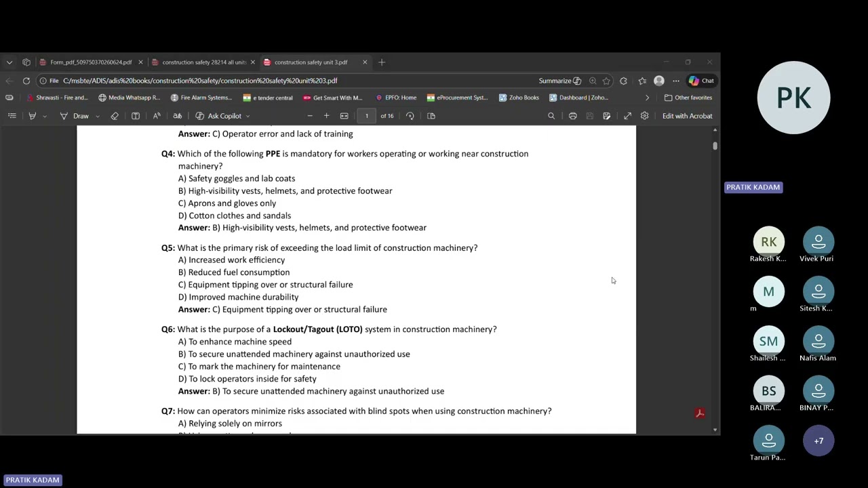Click the Add text box icon

pyautogui.click(x=136, y=116)
